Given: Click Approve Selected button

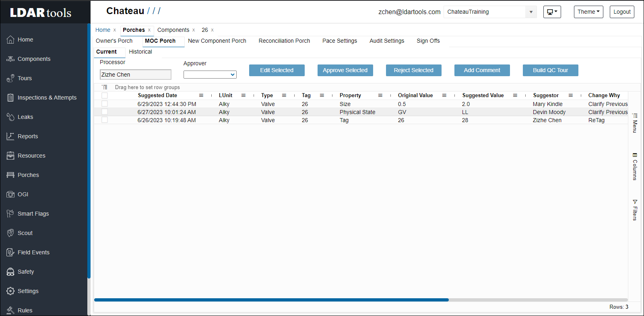Looking at the screenshot, I should tap(345, 70).
